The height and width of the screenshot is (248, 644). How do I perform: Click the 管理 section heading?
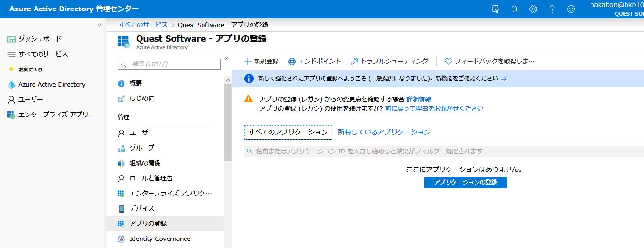coord(123,117)
